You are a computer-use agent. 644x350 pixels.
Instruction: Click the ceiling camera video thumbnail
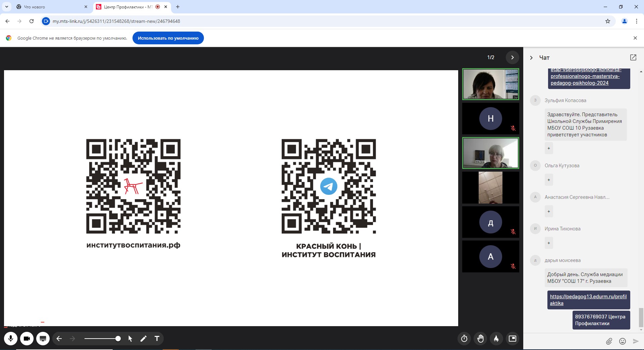[491, 187]
